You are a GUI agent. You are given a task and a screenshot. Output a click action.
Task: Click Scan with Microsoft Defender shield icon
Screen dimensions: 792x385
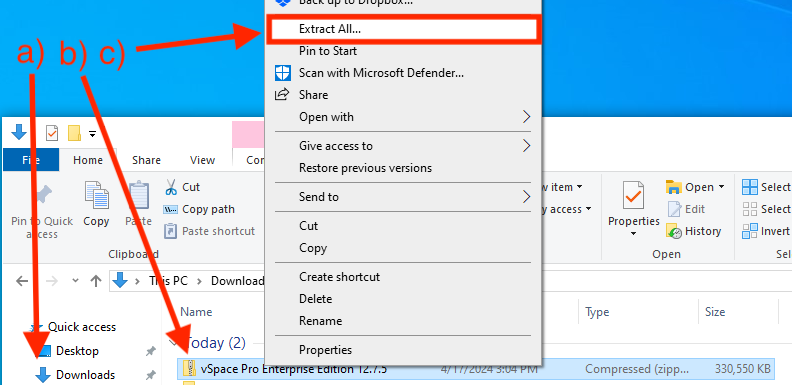point(283,73)
